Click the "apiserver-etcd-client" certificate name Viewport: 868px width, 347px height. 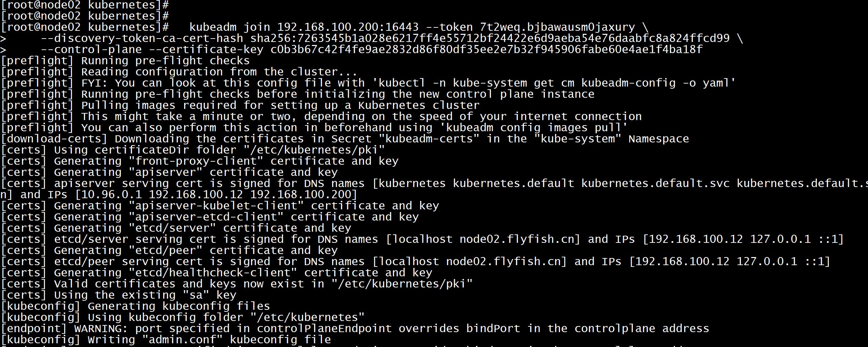click(209, 217)
